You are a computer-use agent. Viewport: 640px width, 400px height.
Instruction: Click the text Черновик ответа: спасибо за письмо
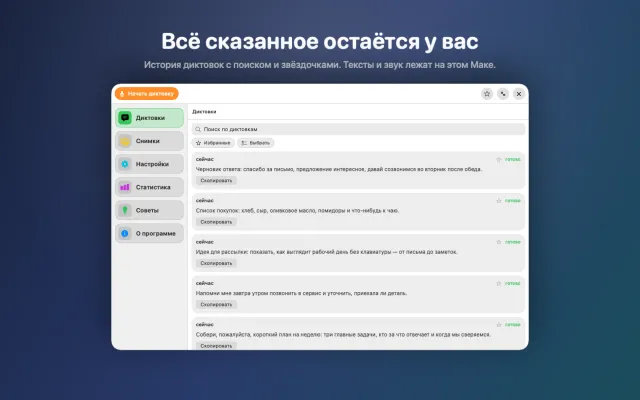[x=244, y=169]
